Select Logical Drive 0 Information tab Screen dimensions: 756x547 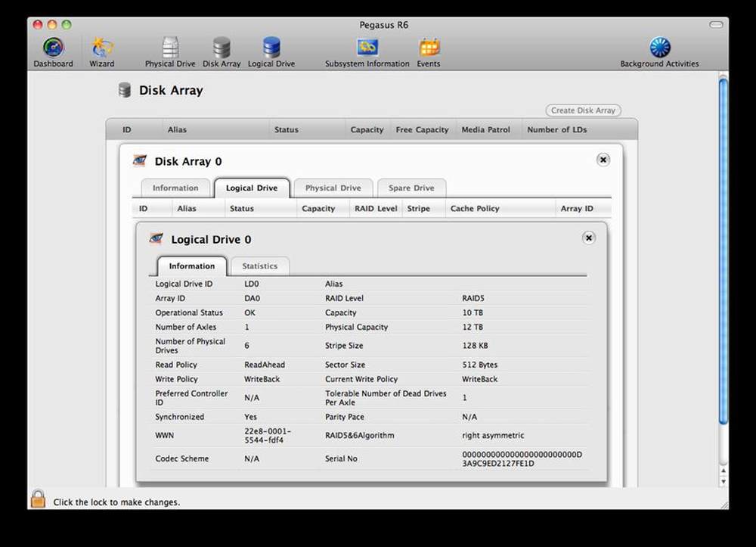192,266
